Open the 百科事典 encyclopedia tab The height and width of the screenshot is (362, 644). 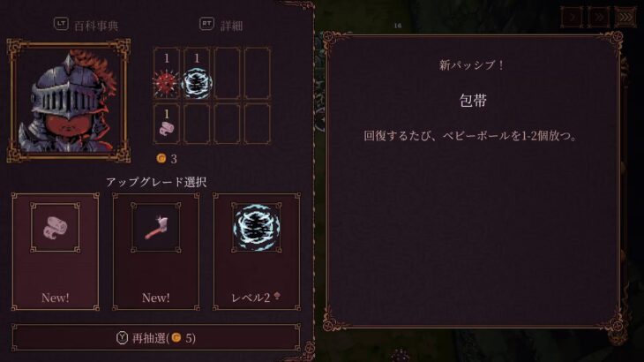click(96, 26)
